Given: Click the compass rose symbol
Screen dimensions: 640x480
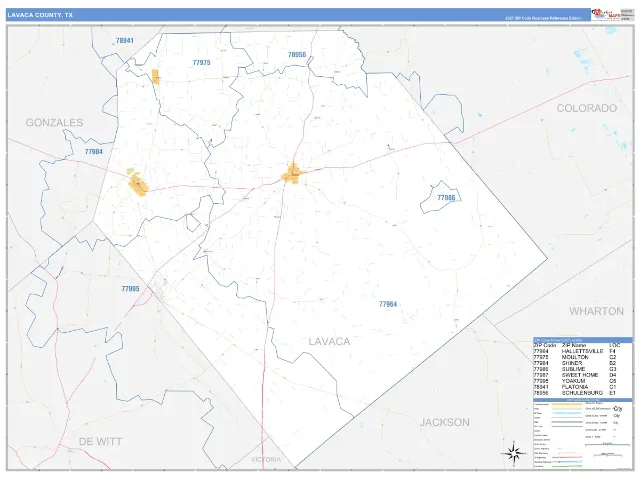Looking at the screenshot, I should [513, 453].
